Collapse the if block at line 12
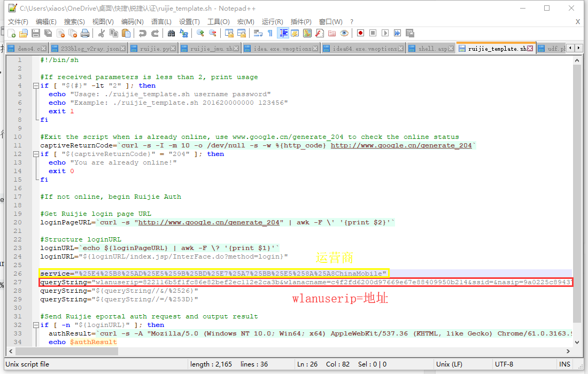The width and height of the screenshot is (588, 374). [35, 154]
